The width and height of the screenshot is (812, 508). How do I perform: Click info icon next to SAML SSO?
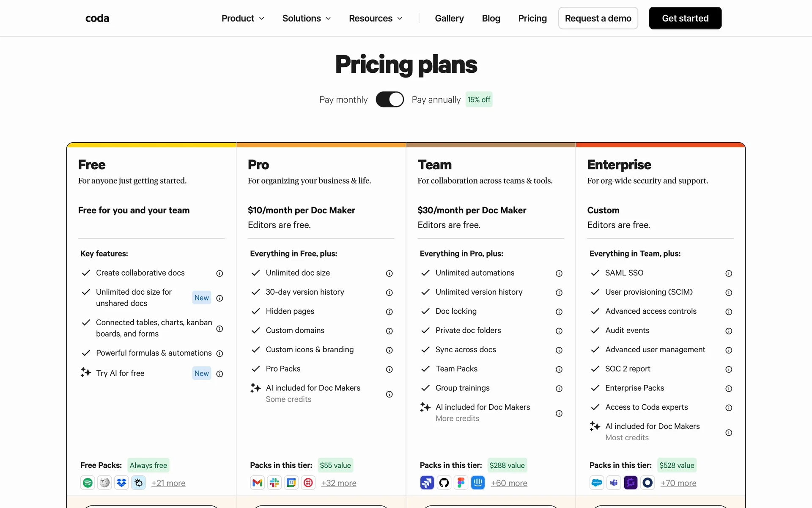(x=728, y=273)
